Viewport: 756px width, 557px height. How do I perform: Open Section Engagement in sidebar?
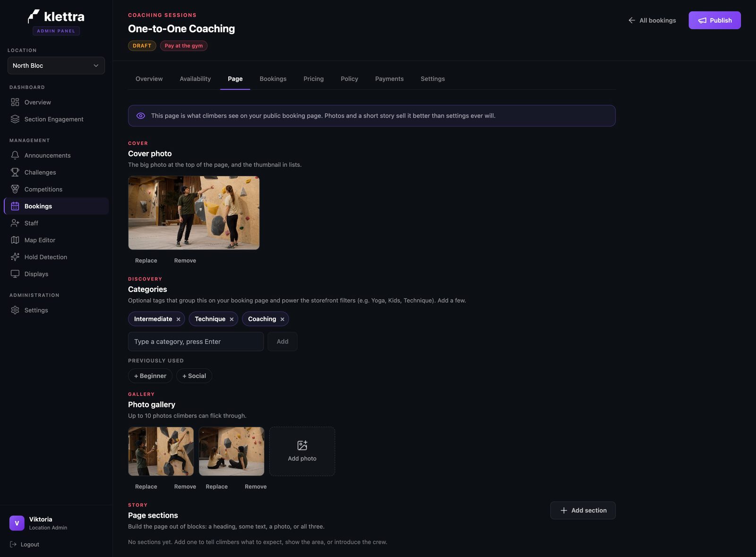click(56, 119)
